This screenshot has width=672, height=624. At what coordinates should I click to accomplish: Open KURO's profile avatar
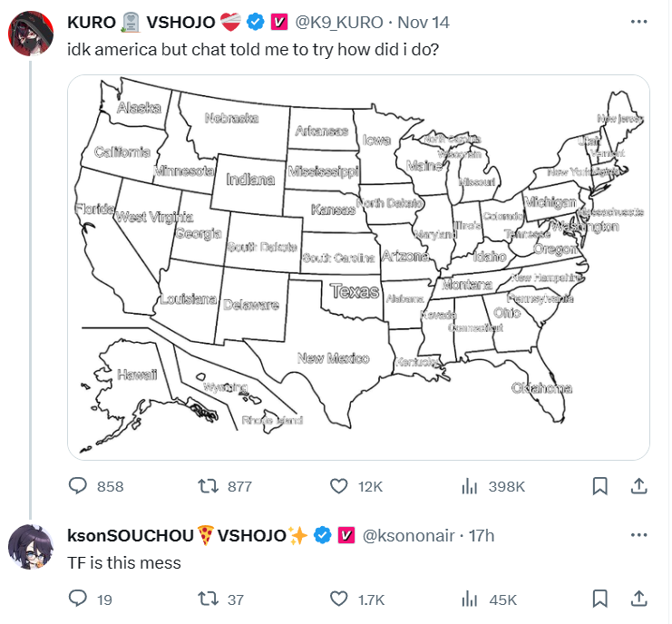[x=31, y=34]
